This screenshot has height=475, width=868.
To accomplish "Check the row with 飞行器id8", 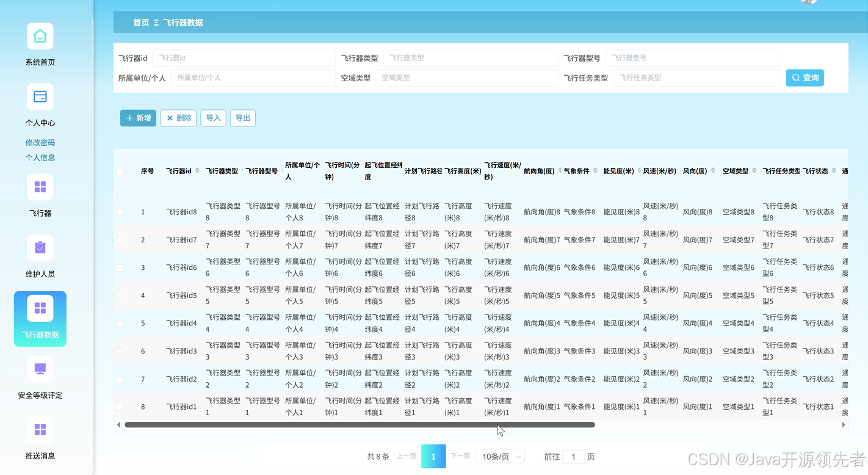I will [x=120, y=212].
